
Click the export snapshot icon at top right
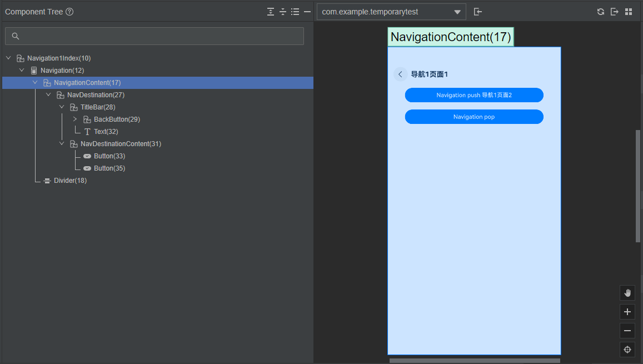(x=614, y=12)
